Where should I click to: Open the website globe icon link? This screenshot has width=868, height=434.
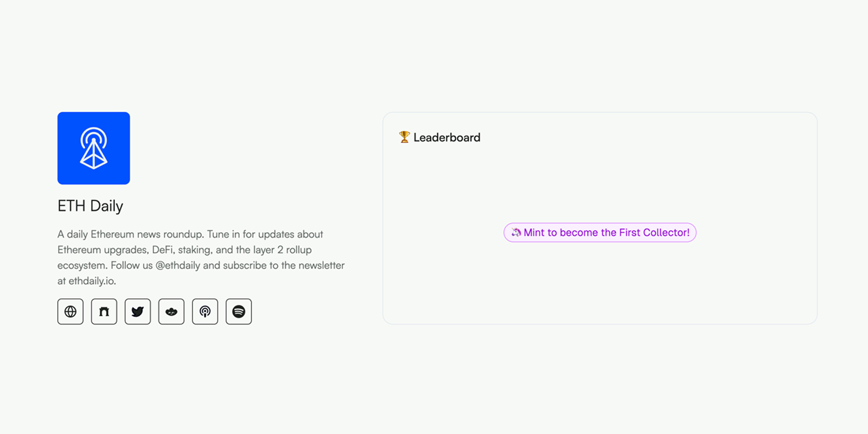[x=71, y=311]
